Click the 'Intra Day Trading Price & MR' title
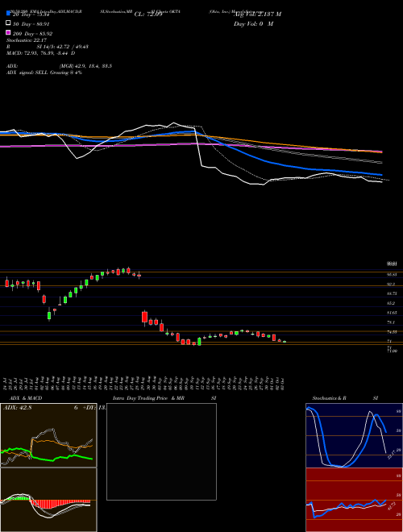The height and width of the screenshot is (532, 403). click(149, 398)
